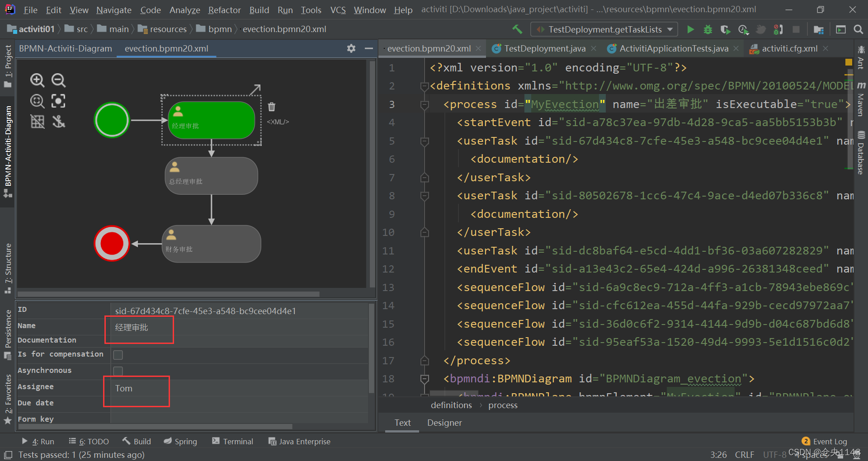Open the Spring tool window
Image resolution: width=868 pixels, height=461 pixels.
tap(180, 442)
